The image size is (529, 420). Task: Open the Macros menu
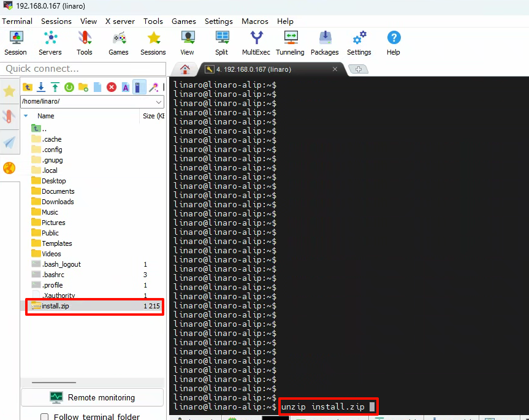(x=255, y=21)
